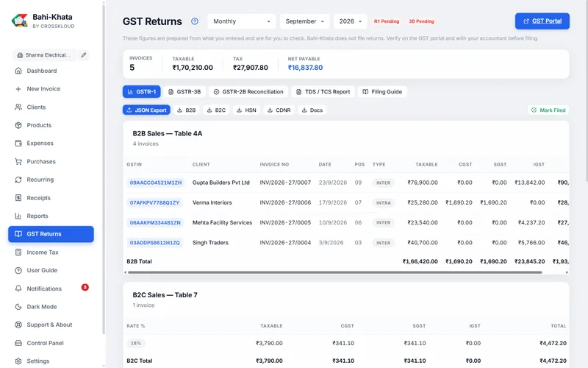Viewport: 588px width, 368px height.
Task: Click the Settings gear icon
Action: coord(18,361)
